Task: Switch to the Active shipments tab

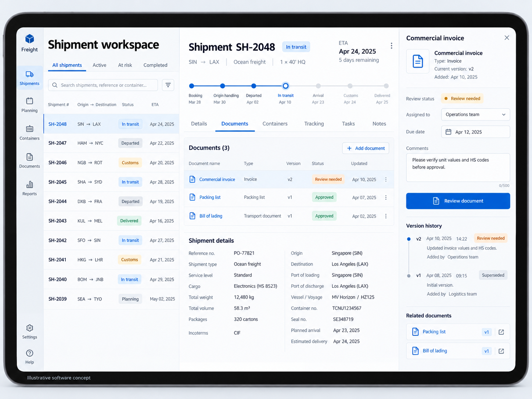Action: click(x=99, y=65)
